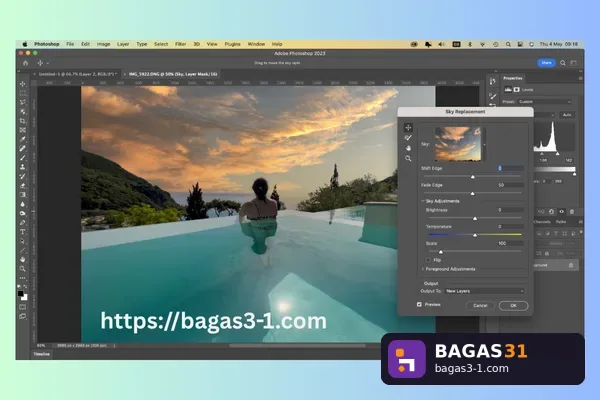Open the sky preset picker arrow
600x400 pixels.
[484, 145]
